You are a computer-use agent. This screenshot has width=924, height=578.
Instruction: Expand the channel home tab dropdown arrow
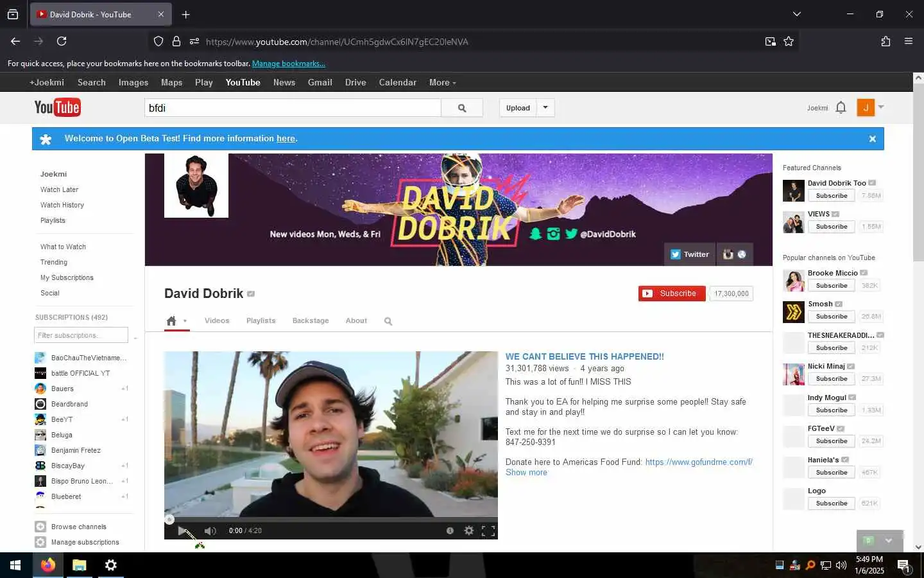(185, 321)
